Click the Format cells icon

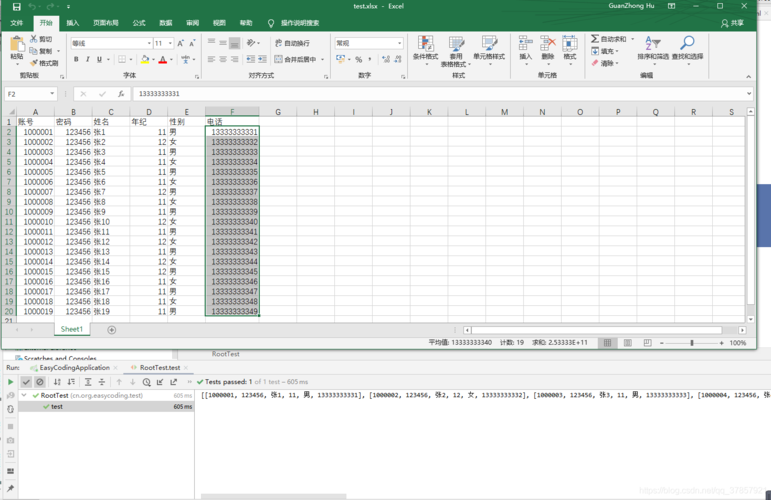(569, 44)
